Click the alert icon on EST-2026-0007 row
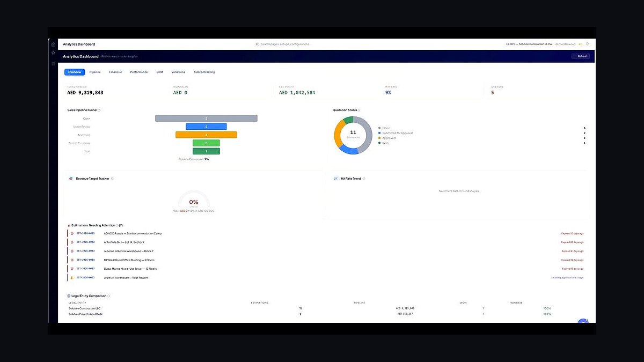 point(71,269)
